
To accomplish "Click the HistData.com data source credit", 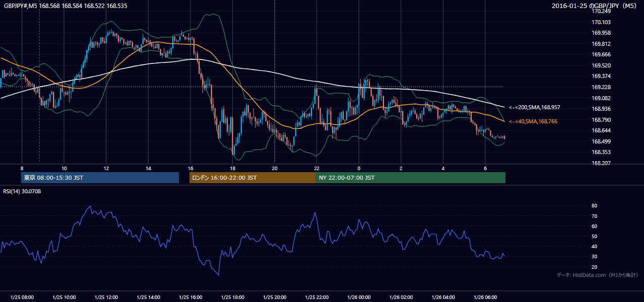I will (598, 275).
